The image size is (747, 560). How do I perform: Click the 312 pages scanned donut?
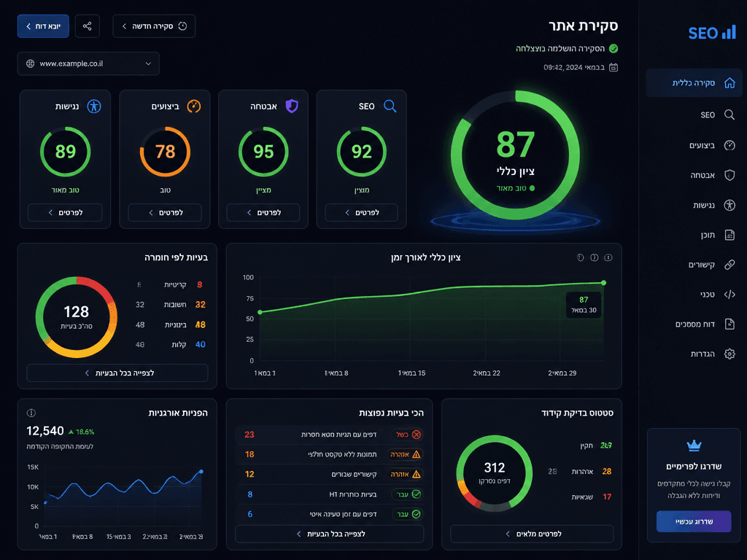tap(495, 473)
